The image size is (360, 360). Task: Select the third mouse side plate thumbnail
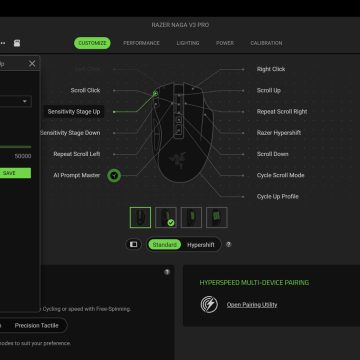point(191,217)
